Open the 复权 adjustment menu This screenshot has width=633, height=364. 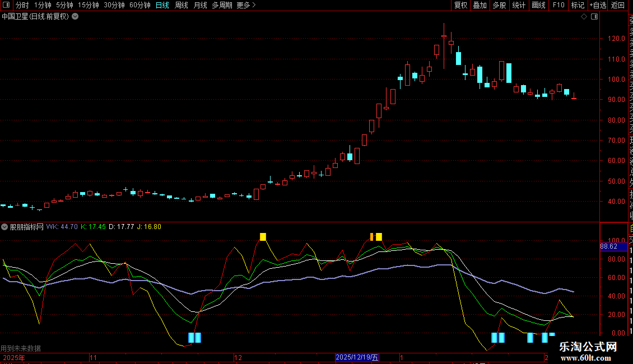(460, 5)
